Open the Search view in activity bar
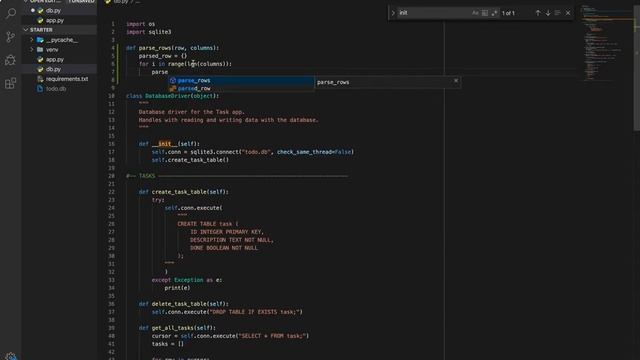The height and width of the screenshot is (360, 640). (x=11, y=13)
